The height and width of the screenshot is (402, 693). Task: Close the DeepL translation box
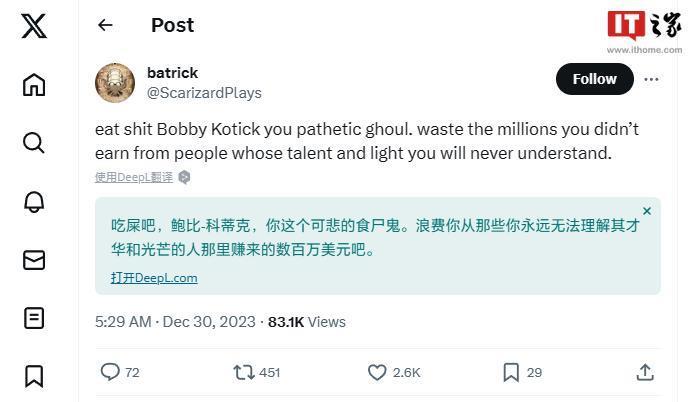click(647, 211)
